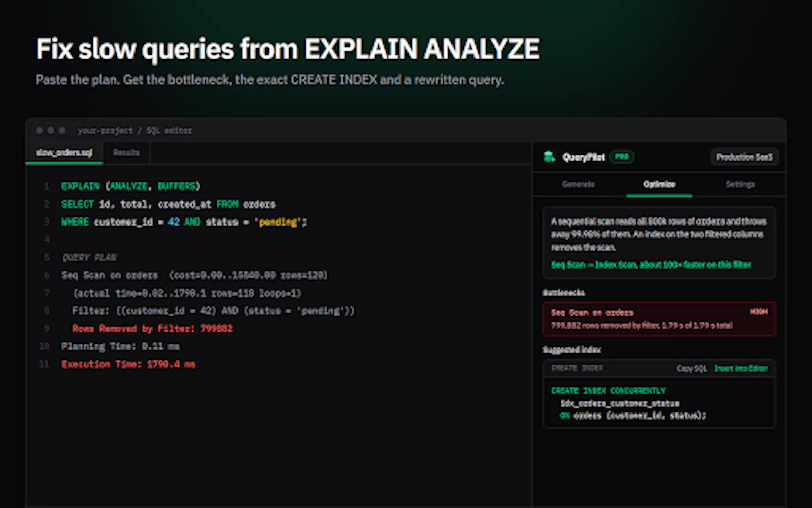This screenshot has height=508, width=812.
Task: Copy the suggested index SQL
Action: (x=692, y=368)
